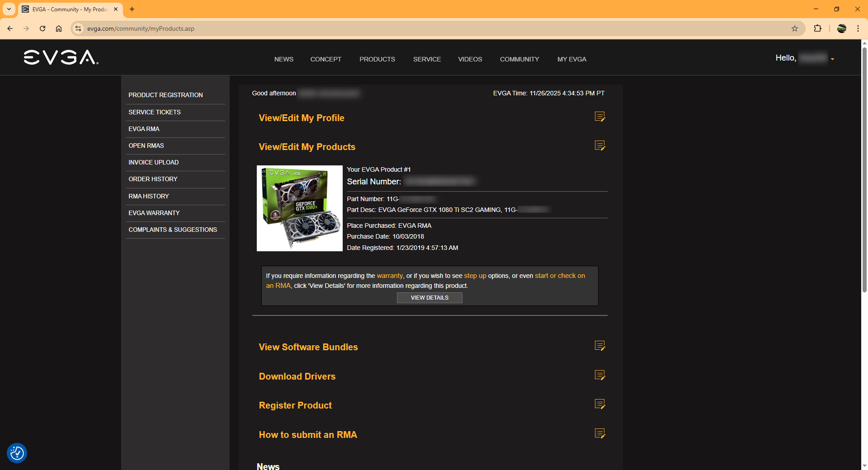Click the 'Purchase Date: 10/03/2018' text
The width and height of the screenshot is (868, 470).
click(x=385, y=236)
